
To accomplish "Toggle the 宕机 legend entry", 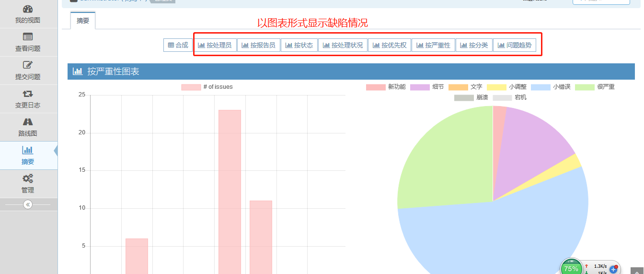I will pos(509,97).
